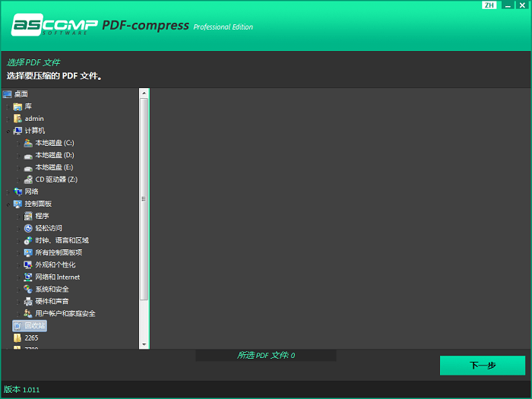Click the admin user folder icon
This screenshot has width=532, height=399.
point(17,119)
